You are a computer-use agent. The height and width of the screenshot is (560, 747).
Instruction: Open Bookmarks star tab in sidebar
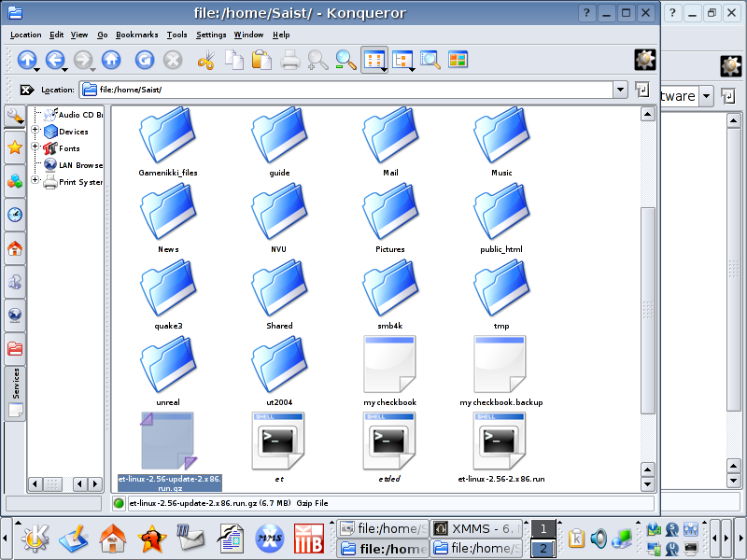point(15,147)
